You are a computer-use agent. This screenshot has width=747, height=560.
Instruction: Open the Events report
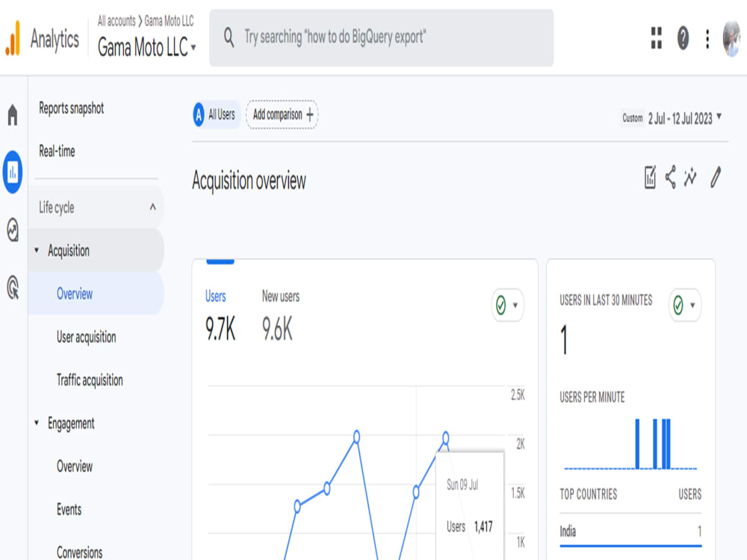[x=69, y=509]
